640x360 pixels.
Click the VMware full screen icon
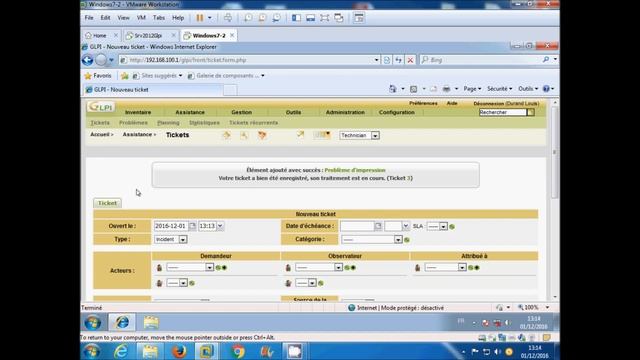tap(324, 18)
